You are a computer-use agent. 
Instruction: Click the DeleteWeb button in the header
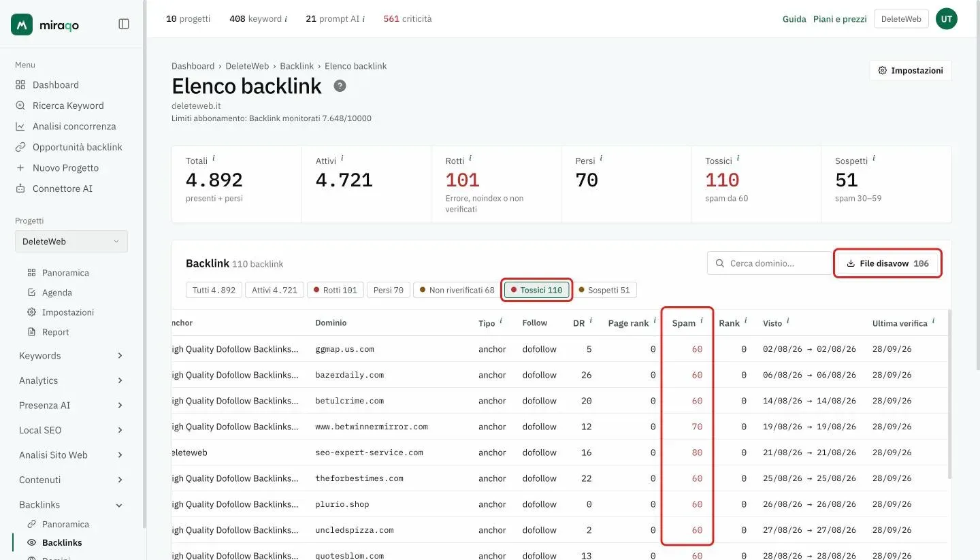(x=901, y=19)
